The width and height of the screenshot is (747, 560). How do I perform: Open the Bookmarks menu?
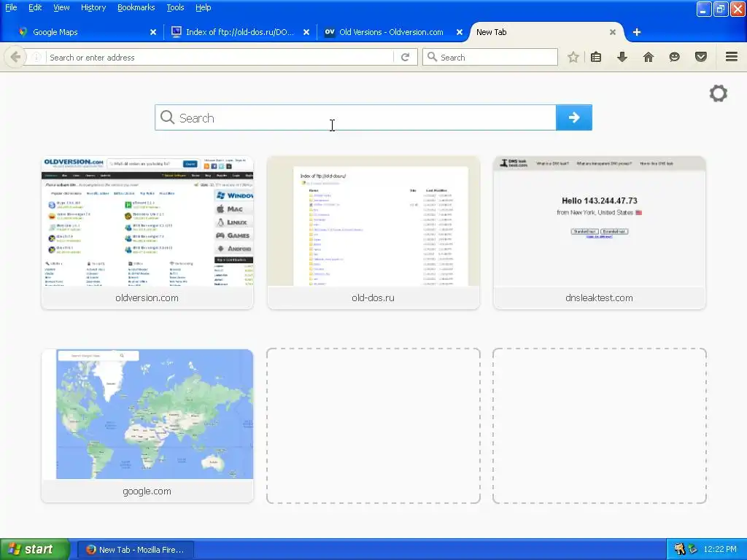[136, 7]
